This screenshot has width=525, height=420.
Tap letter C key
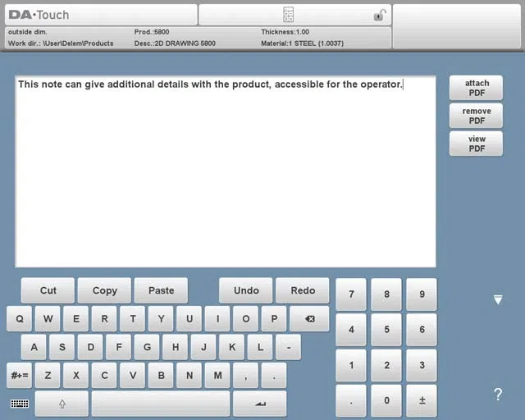click(104, 375)
